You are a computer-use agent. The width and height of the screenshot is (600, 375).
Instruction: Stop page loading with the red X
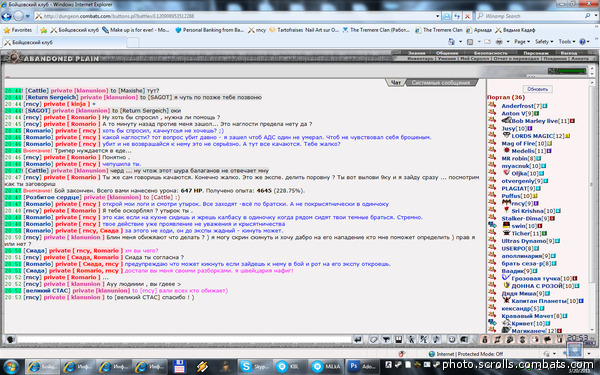coord(467,16)
